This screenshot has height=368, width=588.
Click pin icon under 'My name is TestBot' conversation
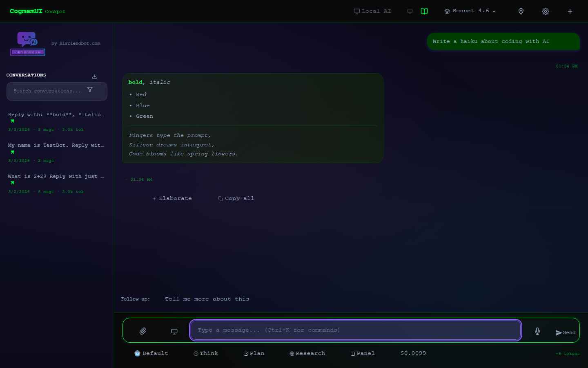[x=12, y=152]
